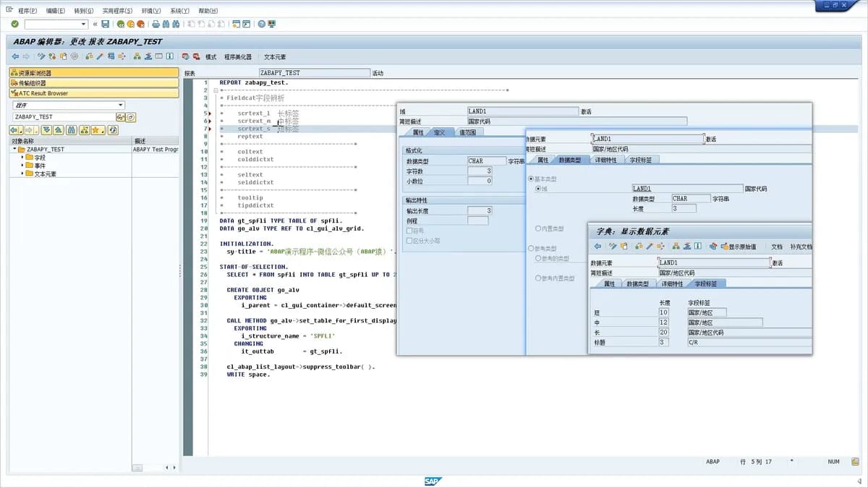Click the Find binoculars icon in the standard toolbar
Viewport: 868px width, 488px height.
click(x=166, y=24)
